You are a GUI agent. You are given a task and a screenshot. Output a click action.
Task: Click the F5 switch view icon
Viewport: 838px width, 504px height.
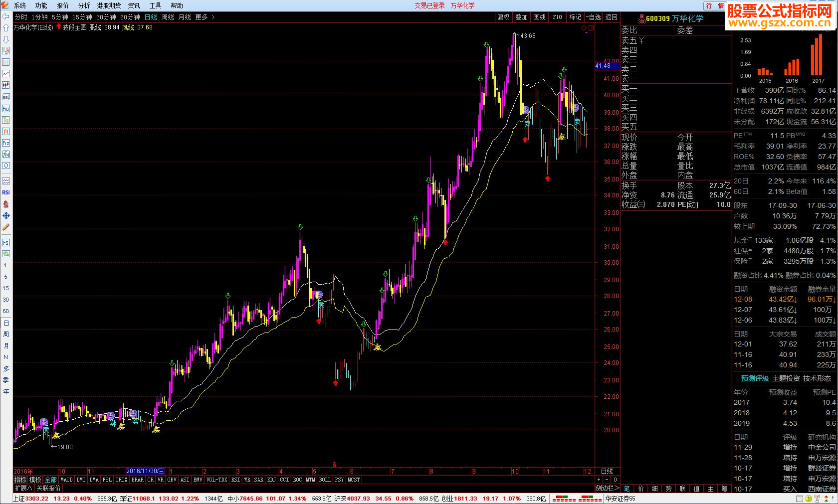(6, 242)
